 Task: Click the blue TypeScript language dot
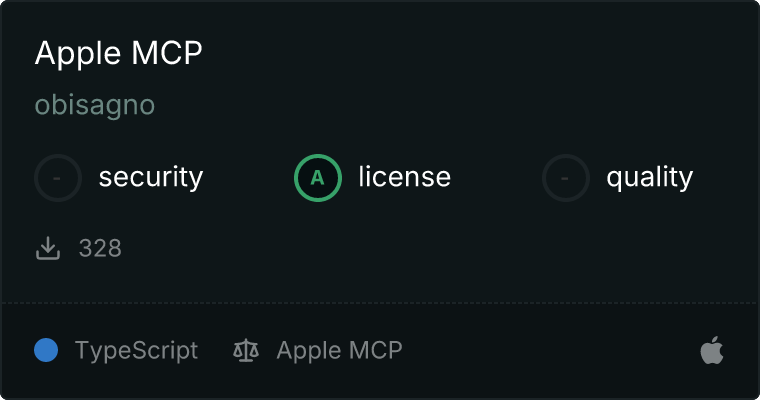46,350
